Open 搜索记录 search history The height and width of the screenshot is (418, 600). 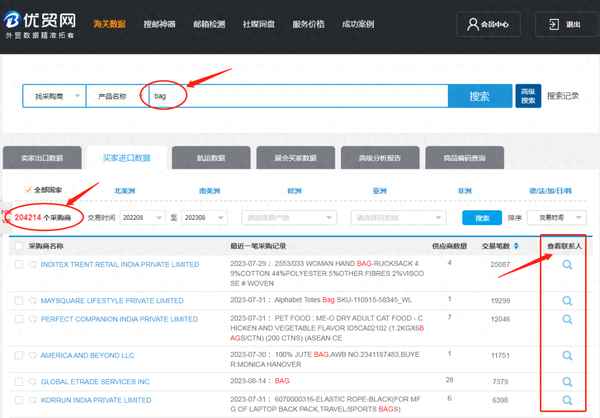coord(563,96)
